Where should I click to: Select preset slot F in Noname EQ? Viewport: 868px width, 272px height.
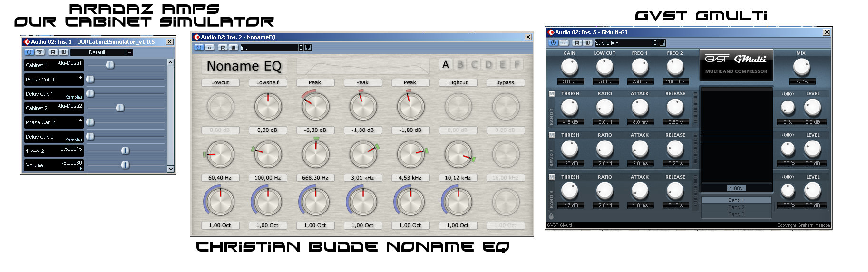point(517,64)
